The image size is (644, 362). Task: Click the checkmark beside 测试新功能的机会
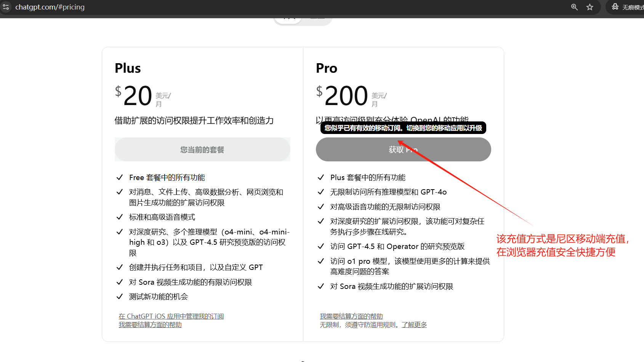pos(120,297)
